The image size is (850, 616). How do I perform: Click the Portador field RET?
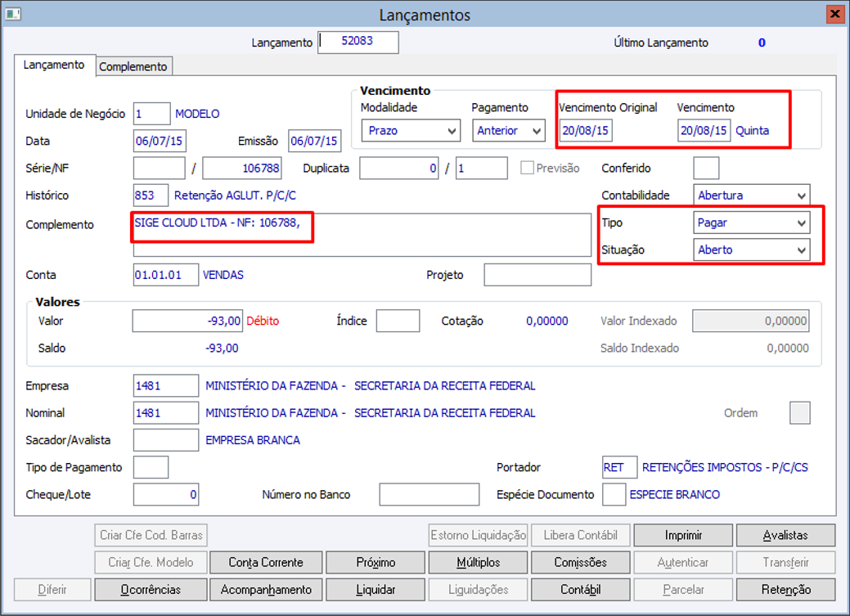click(619, 467)
